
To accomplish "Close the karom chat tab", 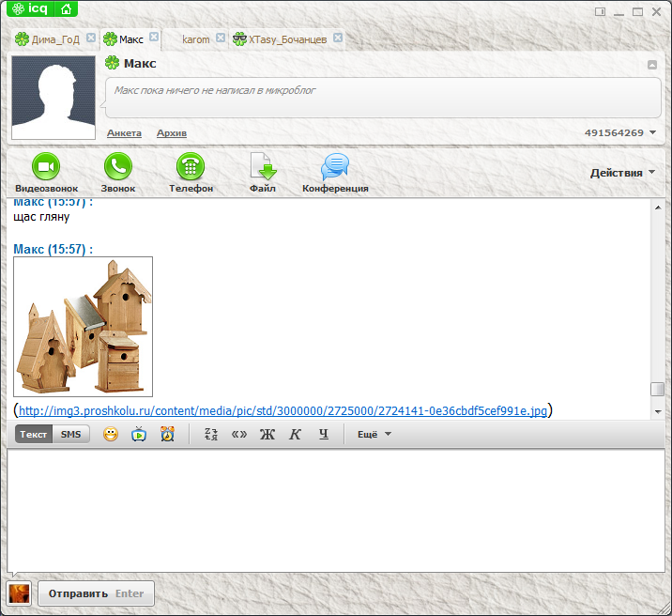I will pos(221,38).
